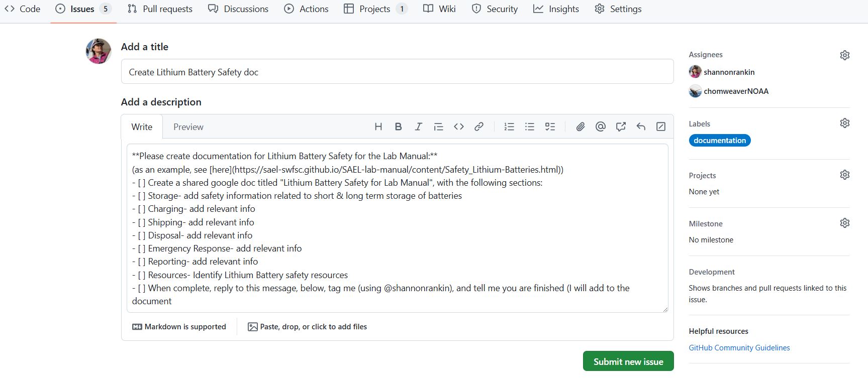
Task: Go to the Actions tab
Action: [306, 9]
